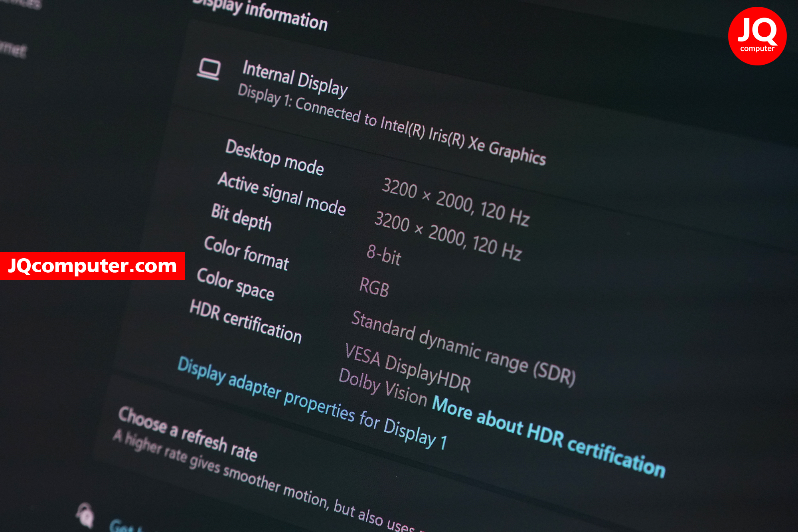Click the Choose a refresh rate setting
The width and height of the screenshot is (798, 532).
tap(188, 434)
